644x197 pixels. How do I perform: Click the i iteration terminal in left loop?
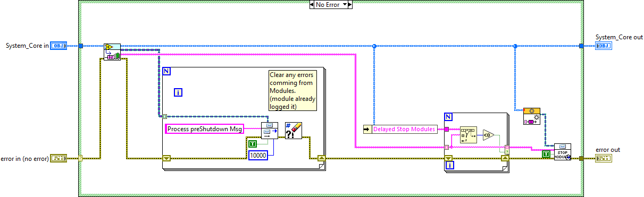179,92
